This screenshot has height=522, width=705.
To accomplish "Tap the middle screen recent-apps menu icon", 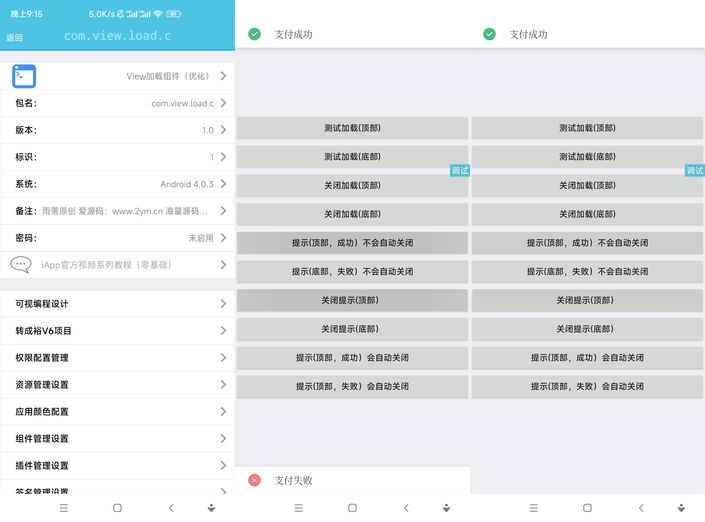I will [x=299, y=508].
